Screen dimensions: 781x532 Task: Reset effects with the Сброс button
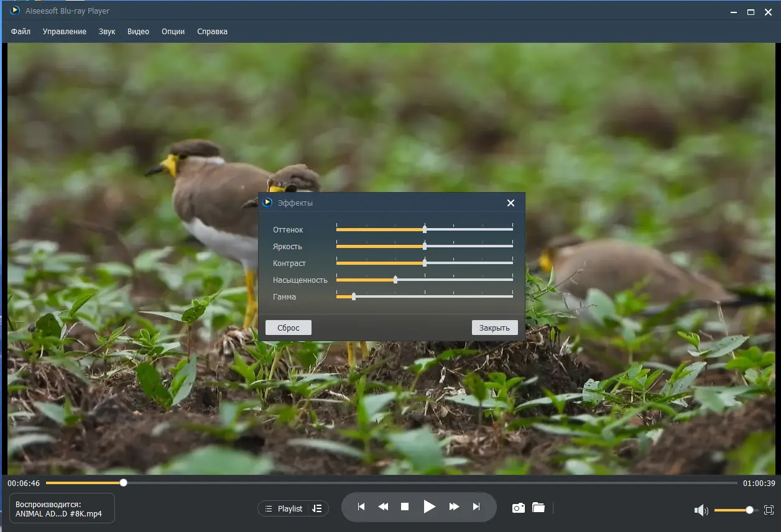(289, 328)
